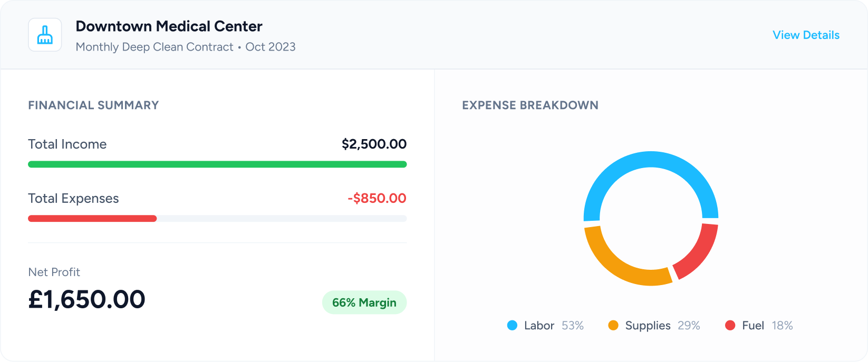Click the £1,650.00 net profit value
The height and width of the screenshot is (362, 868).
86,299
